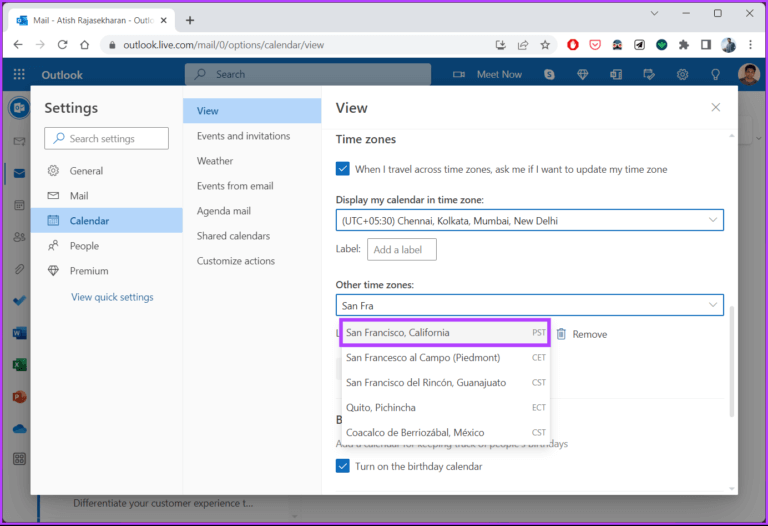
Task: Open the browser extensions puzzle icon
Action: (684, 45)
